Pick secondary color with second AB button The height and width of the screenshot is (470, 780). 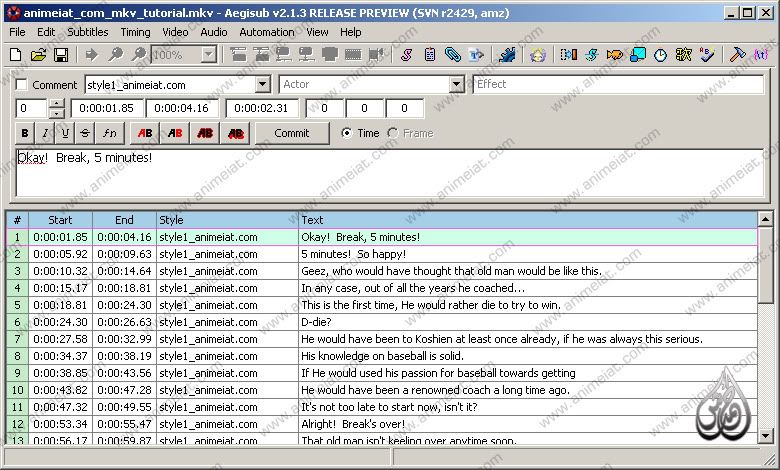click(x=175, y=133)
